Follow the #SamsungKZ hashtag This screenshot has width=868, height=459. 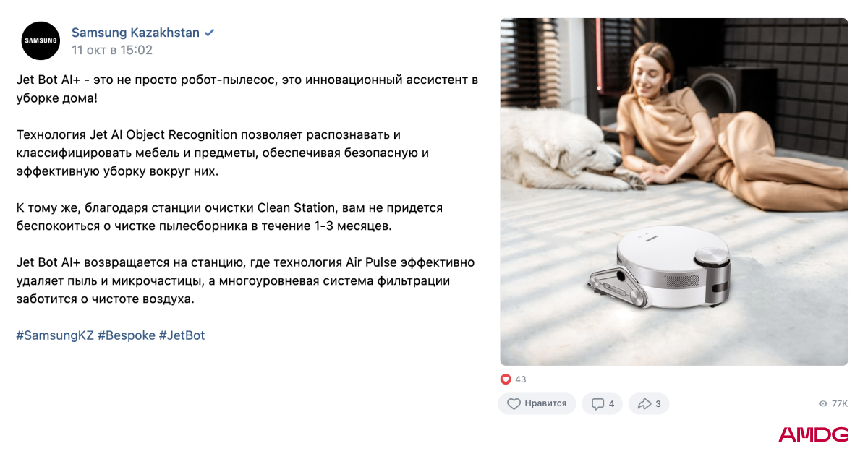pyautogui.click(x=55, y=335)
